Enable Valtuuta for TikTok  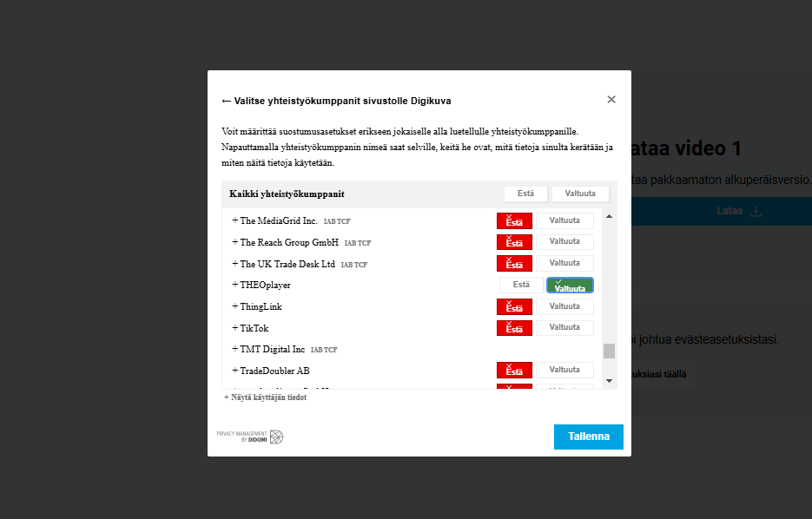pos(564,327)
